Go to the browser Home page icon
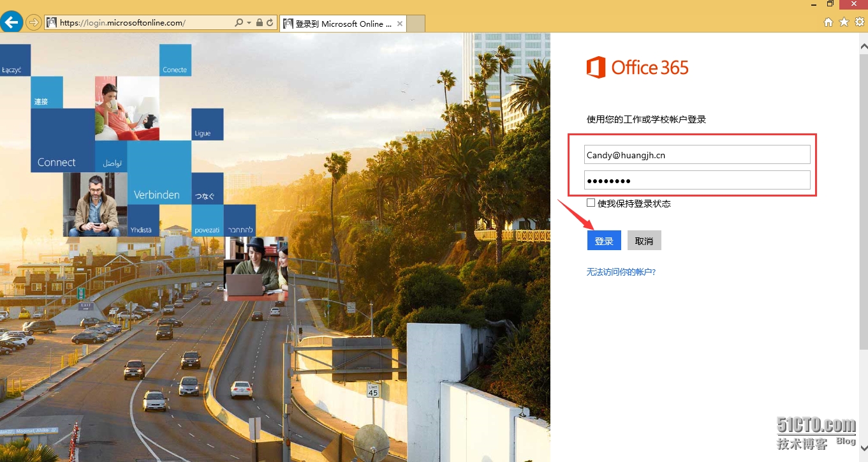The width and height of the screenshot is (868, 462). click(828, 22)
